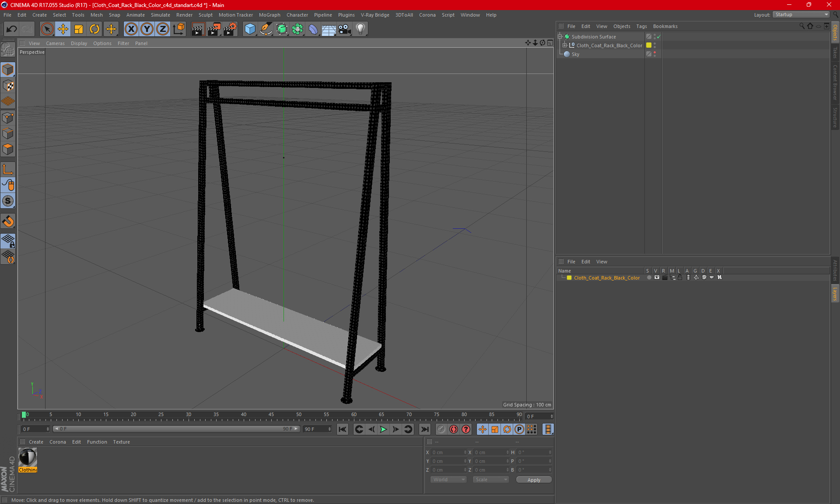Switch to Texture mode
The height and width of the screenshot is (504, 840).
(x=8, y=85)
